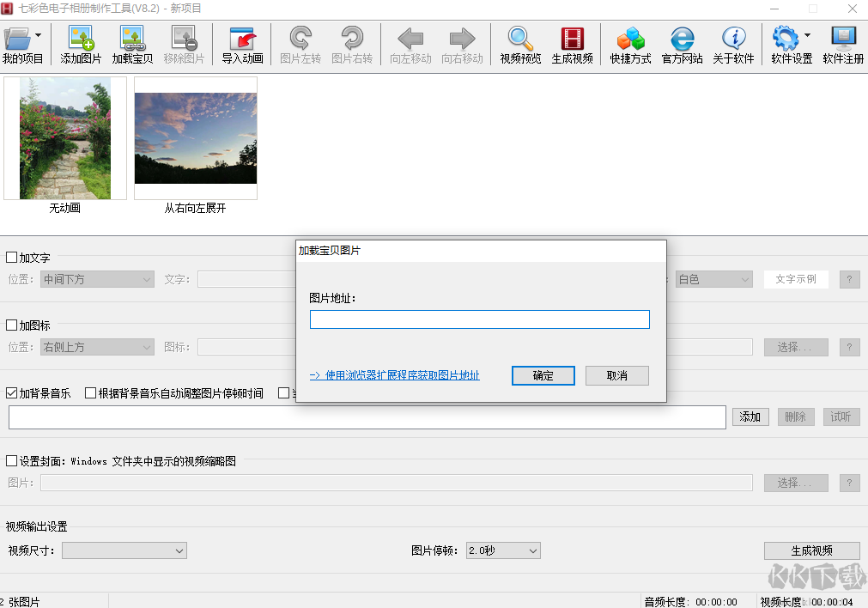Click the 移除图片 icon
Viewport: 868px width, 608px height.
coord(184,45)
